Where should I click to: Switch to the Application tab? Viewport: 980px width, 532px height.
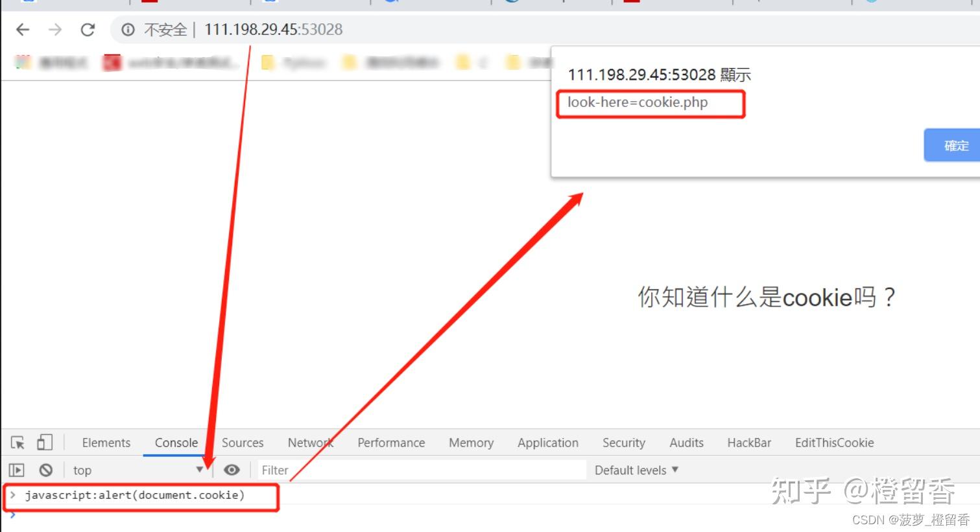(x=547, y=443)
